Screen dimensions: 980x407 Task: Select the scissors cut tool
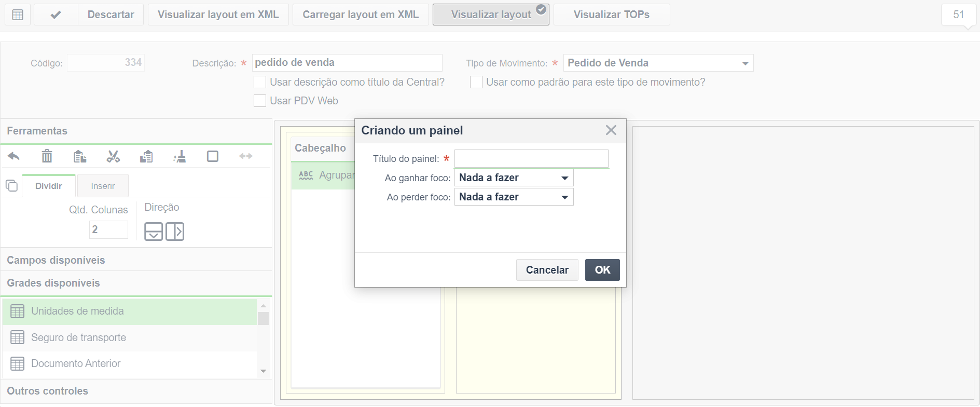pyautogui.click(x=113, y=156)
